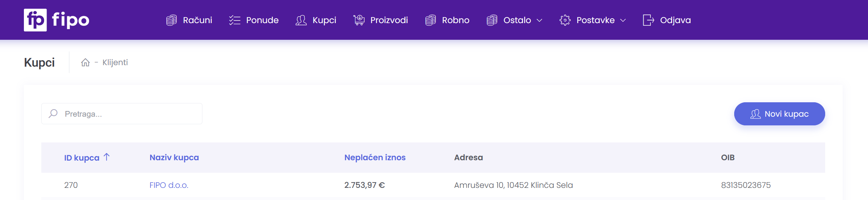The width and height of the screenshot is (868, 200).
Task: Click the Proizvodi shopping cart icon
Action: (x=359, y=20)
